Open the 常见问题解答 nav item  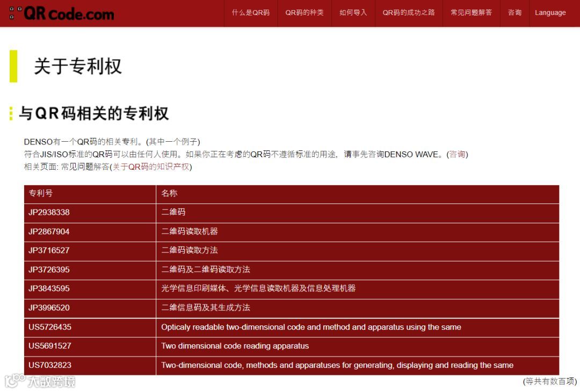(x=472, y=13)
